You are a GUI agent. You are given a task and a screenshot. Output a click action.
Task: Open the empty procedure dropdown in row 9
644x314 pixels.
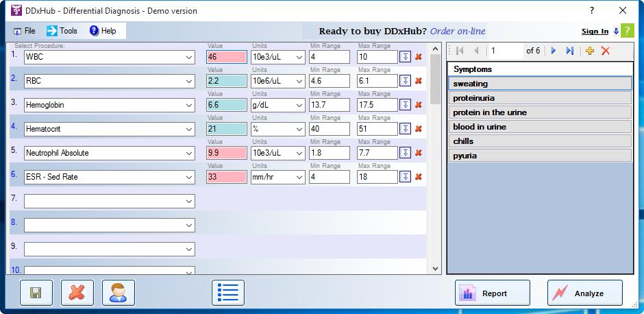[189, 249]
